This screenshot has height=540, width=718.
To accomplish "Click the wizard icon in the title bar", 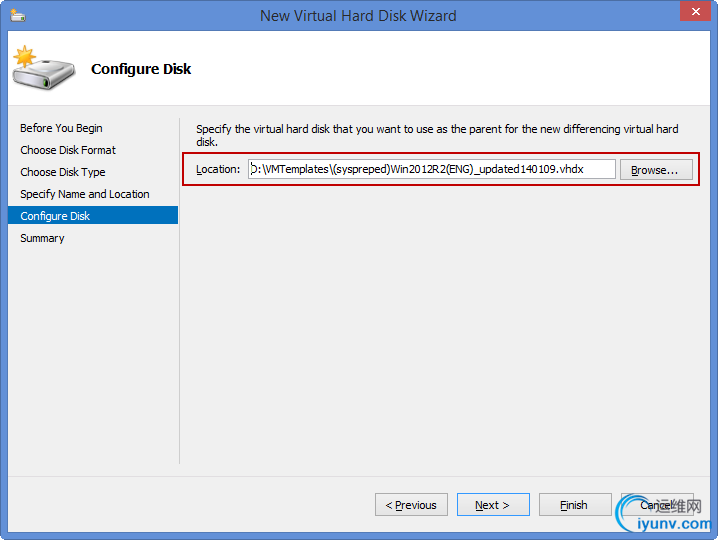I will 18,16.
